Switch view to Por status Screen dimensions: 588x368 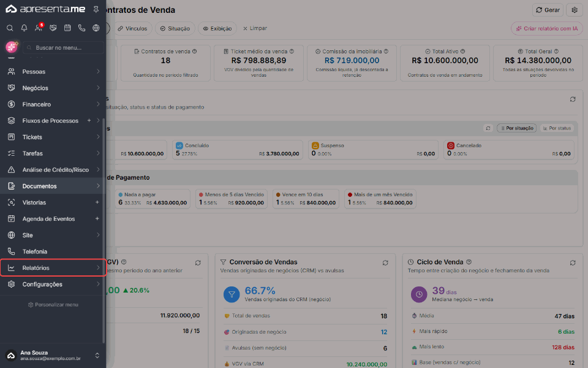[557, 128]
